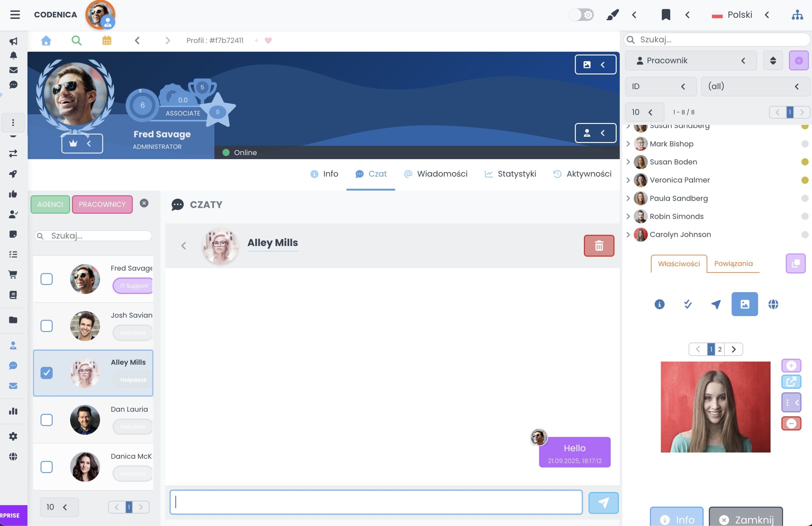Click the home icon in the toolbar

46,41
